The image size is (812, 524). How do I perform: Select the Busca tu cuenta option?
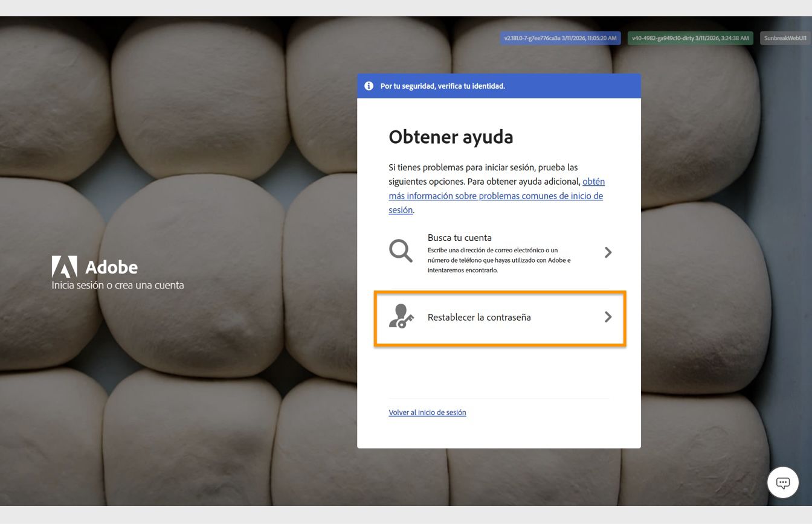tap(460, 237)
